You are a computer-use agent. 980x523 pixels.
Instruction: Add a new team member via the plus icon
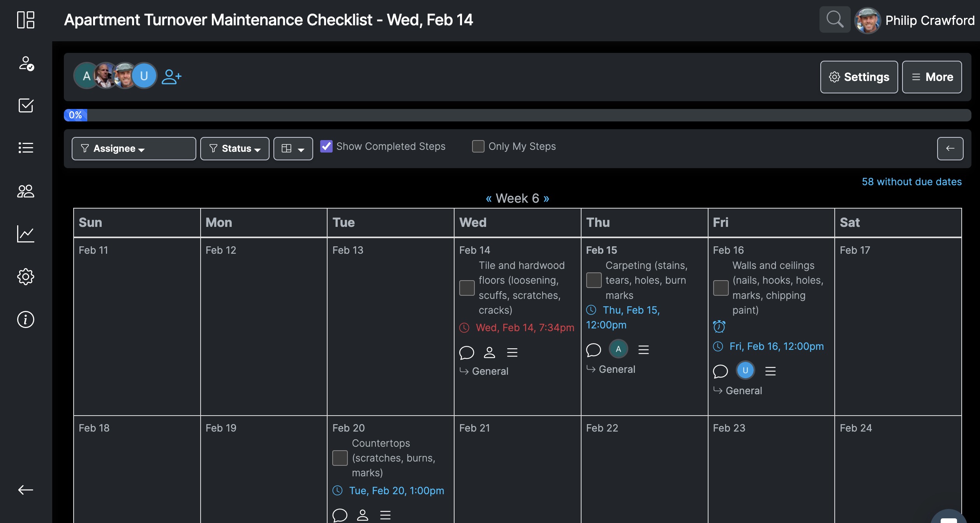coord(172,76)
